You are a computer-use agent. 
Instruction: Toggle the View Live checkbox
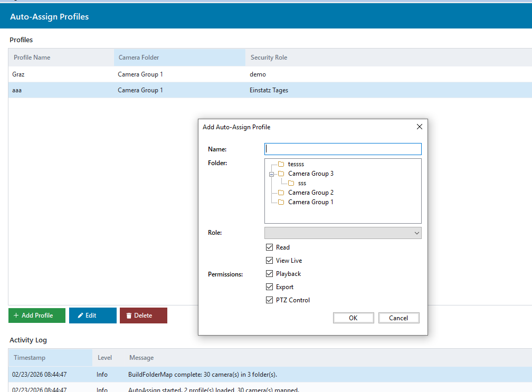[270, 261]
